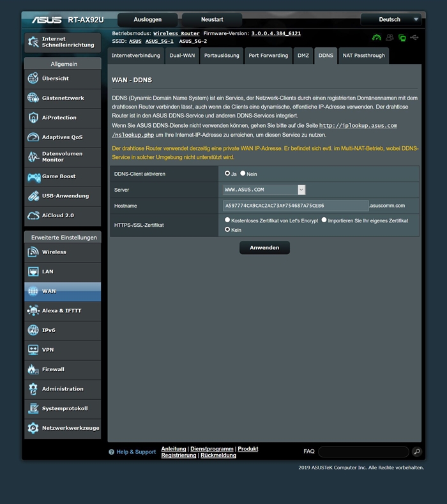Click the Hostname input field

click(296, 206)
